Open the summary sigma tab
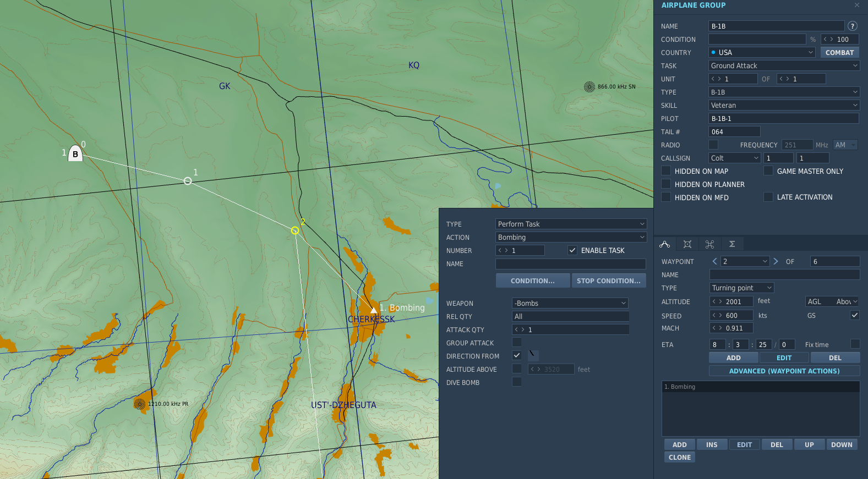868x479 pixels. coord(732,244)
